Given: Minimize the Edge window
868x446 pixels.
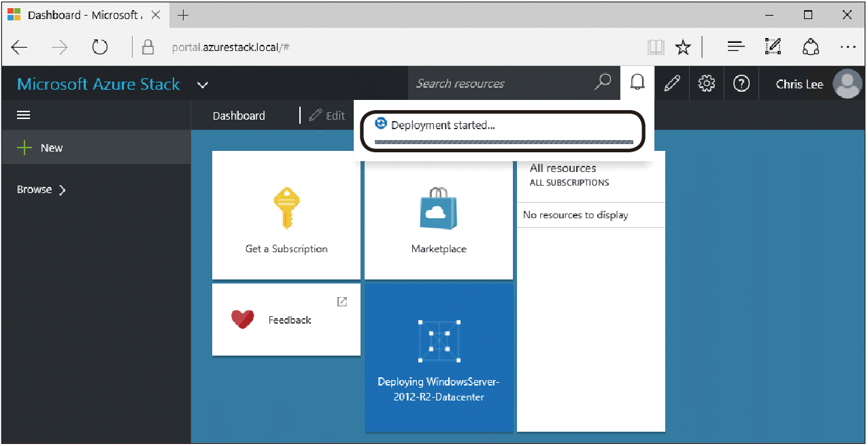Looking at the screenshot, I should click(x=769, y=15).
